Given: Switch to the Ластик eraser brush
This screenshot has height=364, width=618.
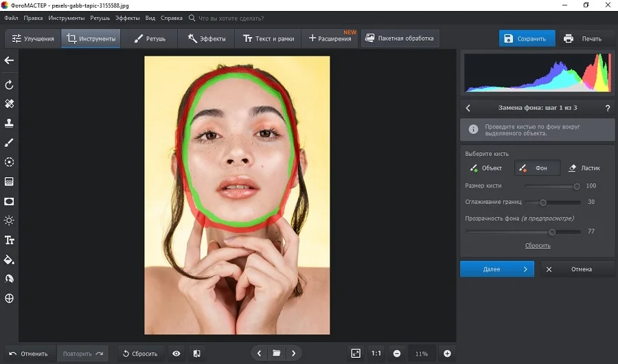Looking at the screenshot, I should click(584, 168).
